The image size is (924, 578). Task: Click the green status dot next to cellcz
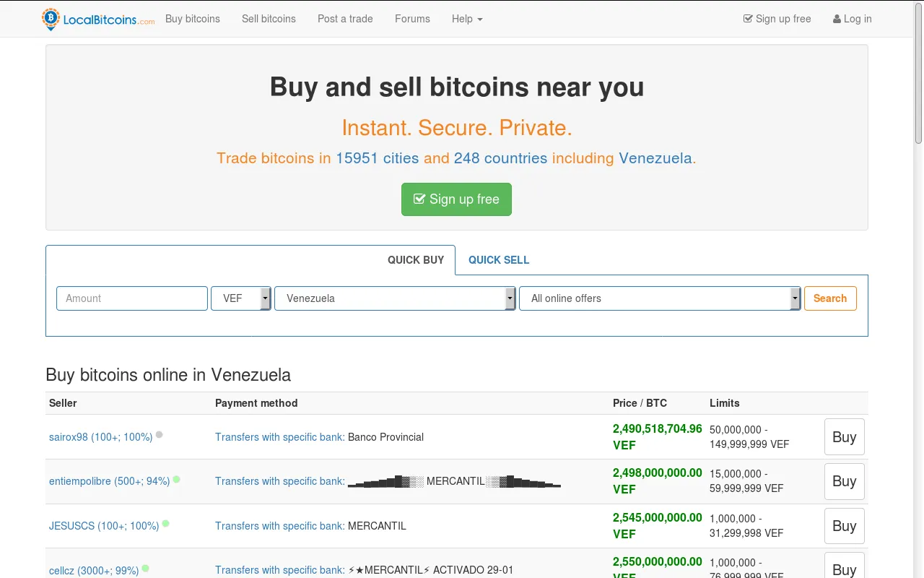pos(146,569)
